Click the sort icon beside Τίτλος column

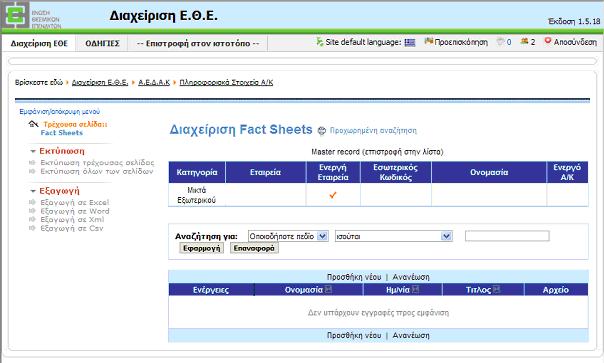click(496, 289)
